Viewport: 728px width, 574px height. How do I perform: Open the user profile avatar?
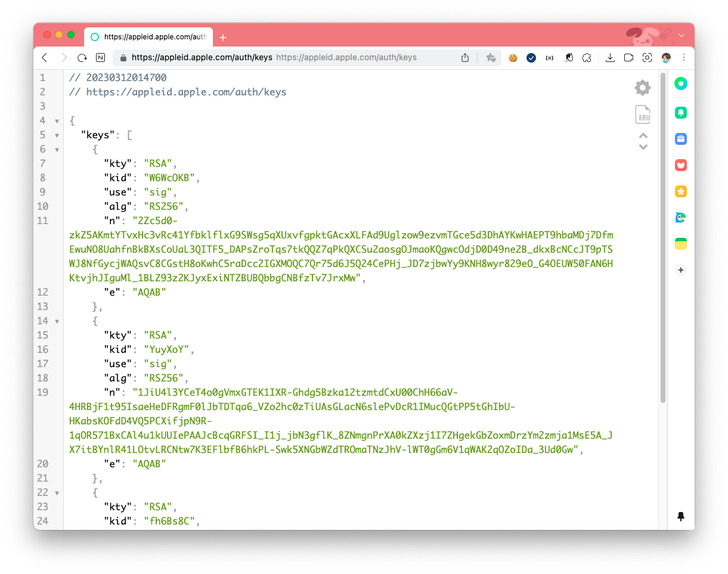[x=666, y=58]
